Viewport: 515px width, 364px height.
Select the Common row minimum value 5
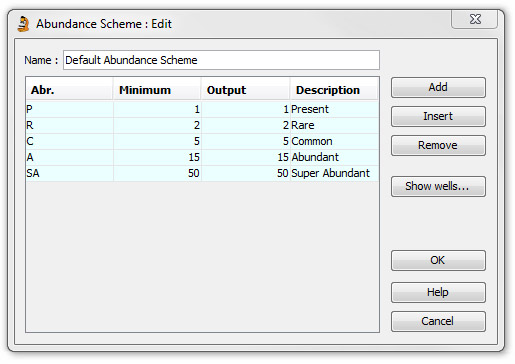(x=157, y=141)
